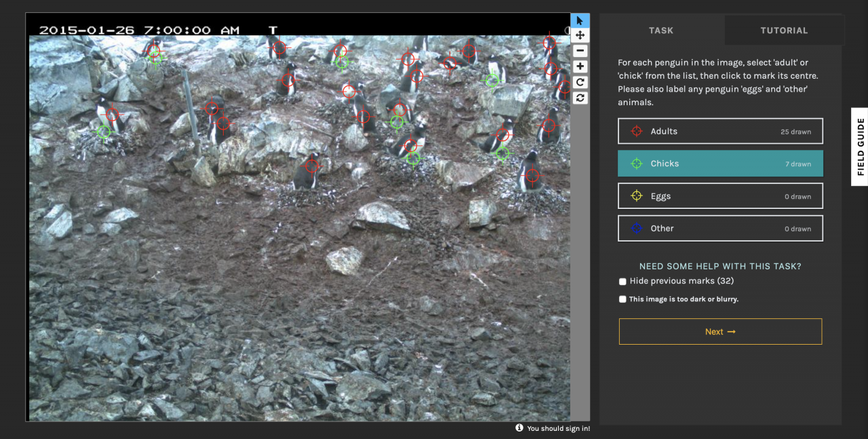Choose the Eggs marking option
This screenshot has height=439, width=868.
tap(720, 196)
